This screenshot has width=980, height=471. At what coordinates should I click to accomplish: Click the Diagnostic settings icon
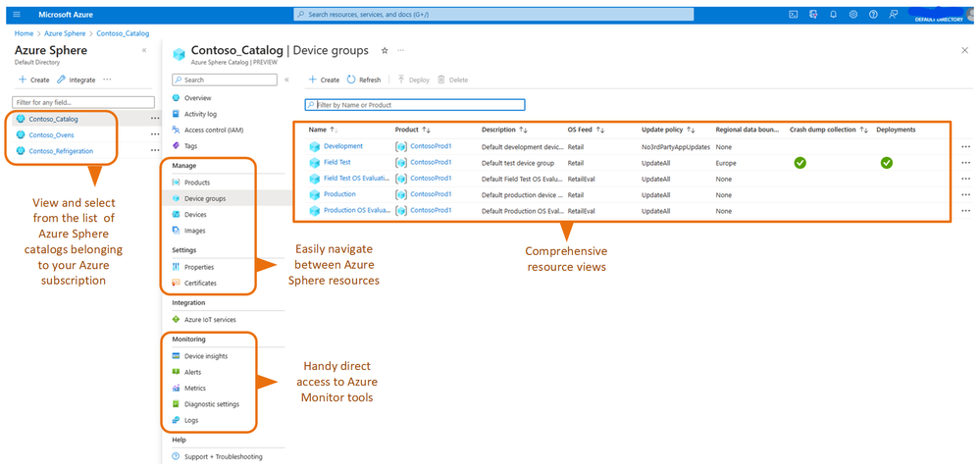[177, 404]
